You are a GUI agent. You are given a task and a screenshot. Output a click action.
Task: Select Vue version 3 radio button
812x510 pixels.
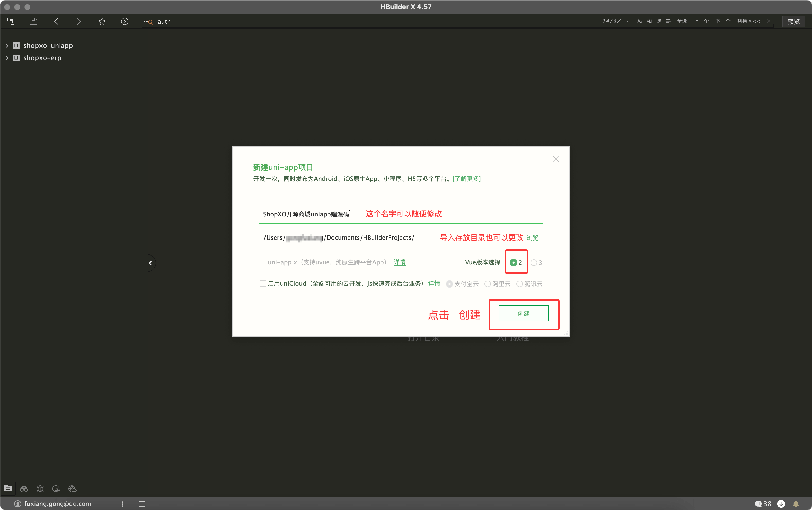point(534,262)
